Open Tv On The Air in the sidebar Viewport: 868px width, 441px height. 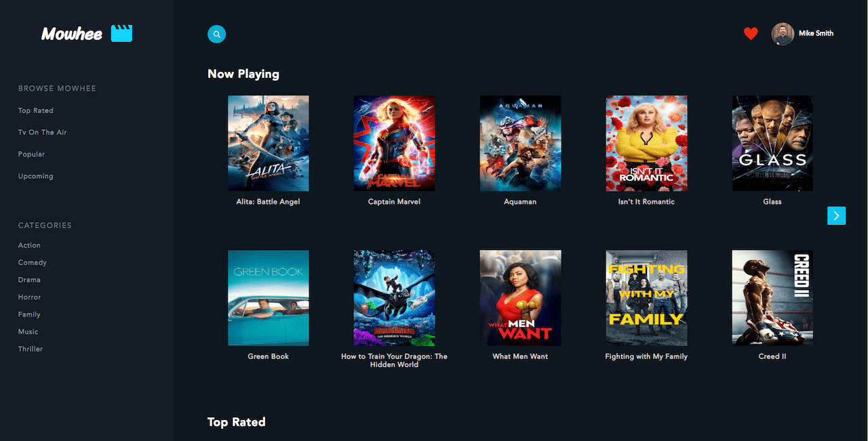click(x=42, y=132)
